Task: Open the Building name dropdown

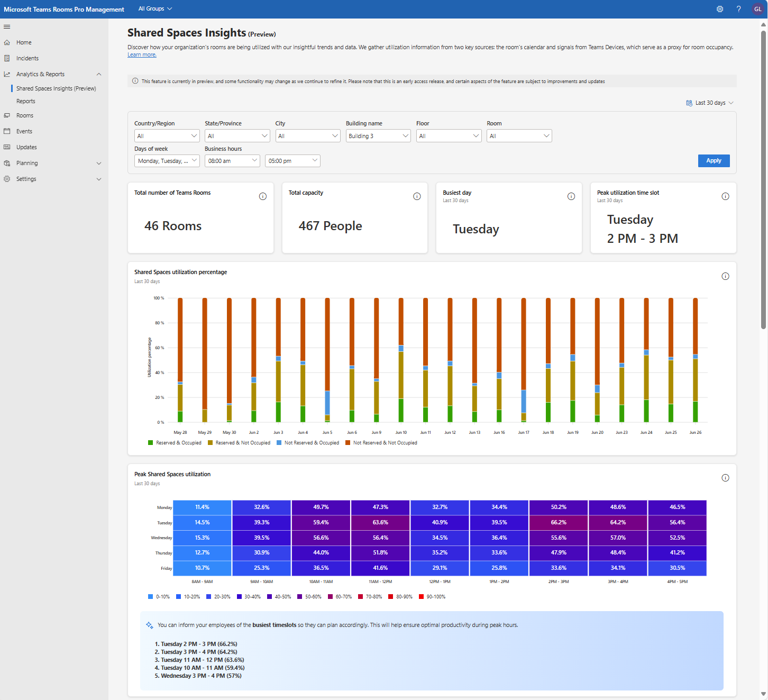Action: [378, 136]
